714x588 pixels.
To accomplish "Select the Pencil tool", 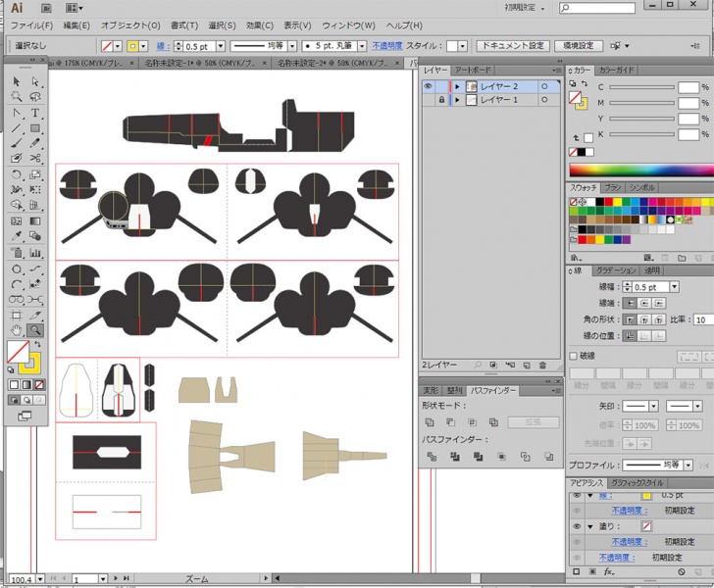I will tap(35, 143).
